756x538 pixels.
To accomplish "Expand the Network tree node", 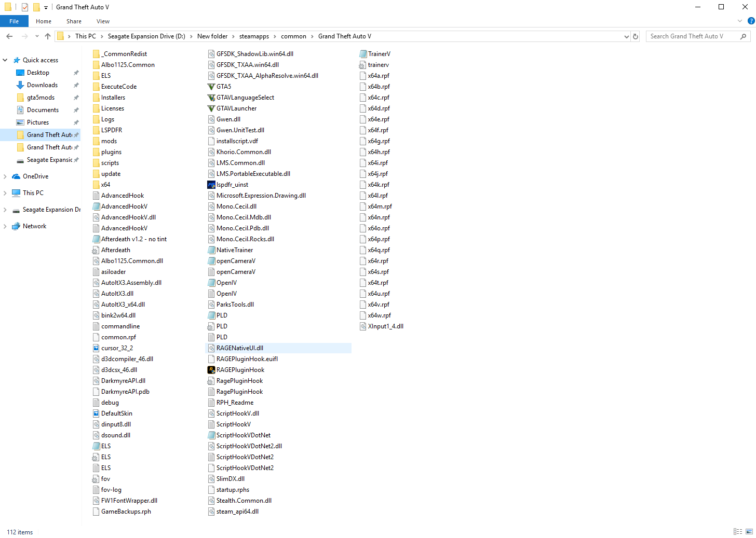I will click(x=5, y=226).
